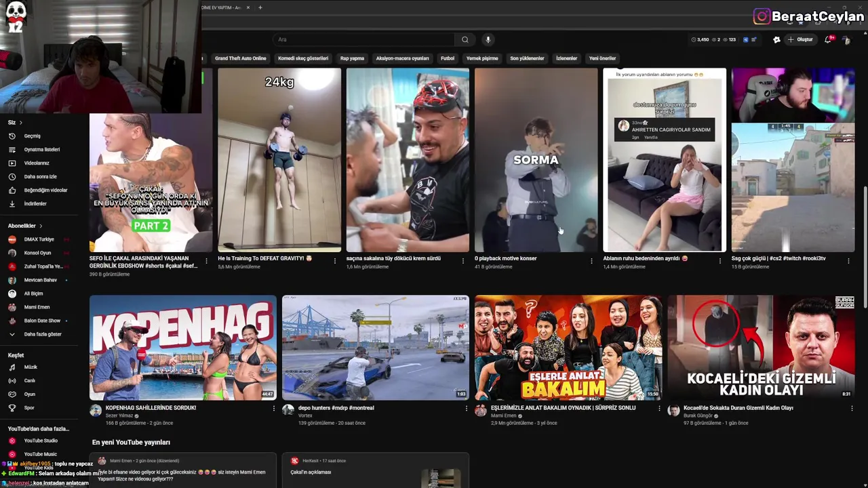Open options menu for Defeat Gravity short

(334, 261)
